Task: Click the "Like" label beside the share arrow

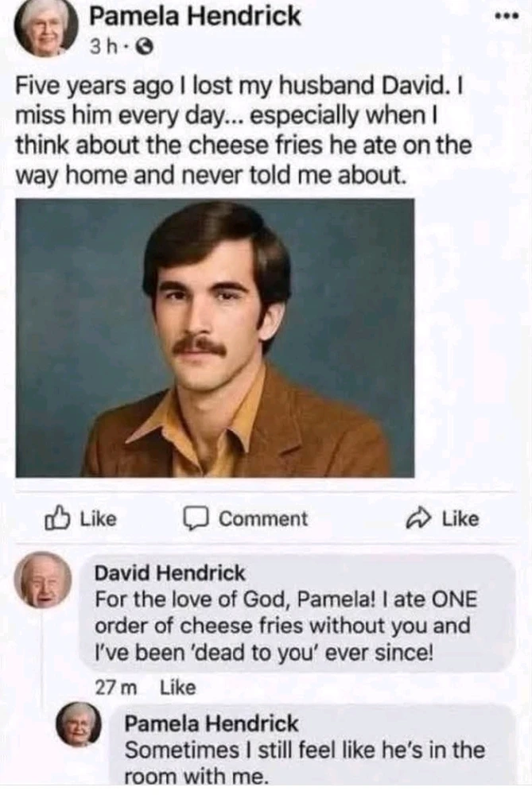Action: tap(460, 519)
